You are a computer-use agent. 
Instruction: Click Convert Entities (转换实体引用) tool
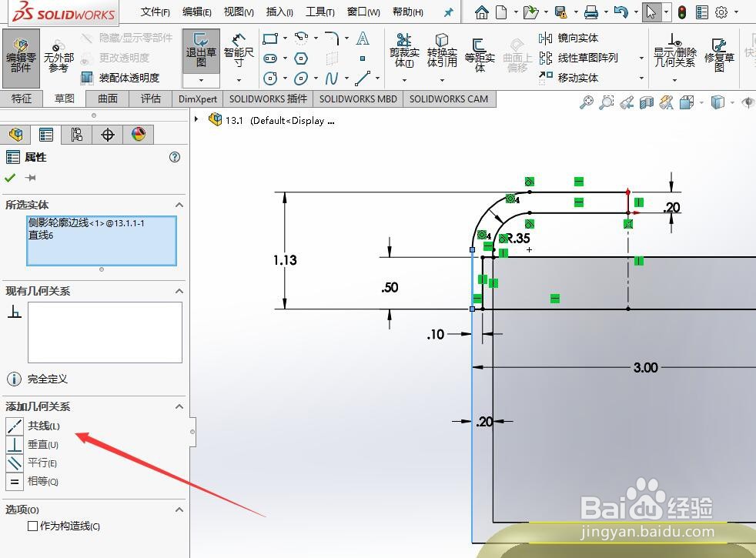442,52
